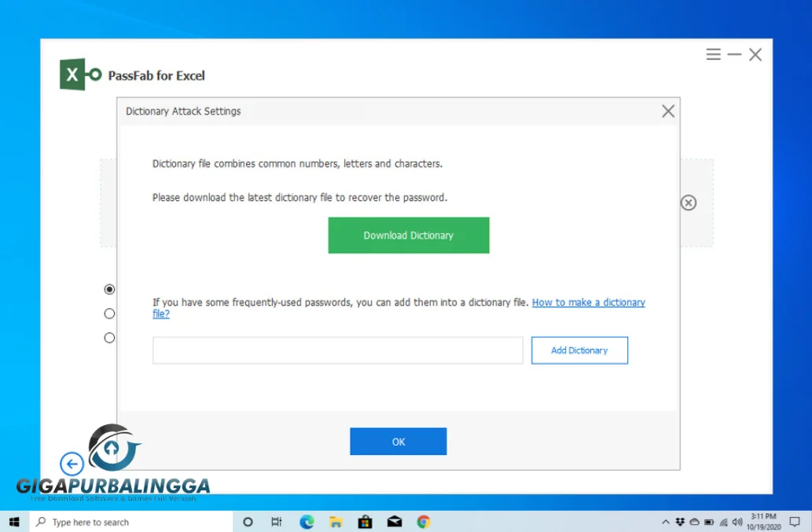Open Dropbox from the system tray

(680, 521)
